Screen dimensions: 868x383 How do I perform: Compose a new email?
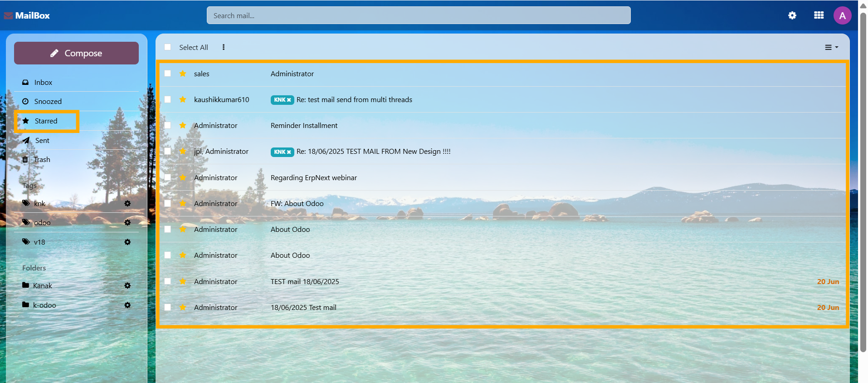(x=76, y=53)
